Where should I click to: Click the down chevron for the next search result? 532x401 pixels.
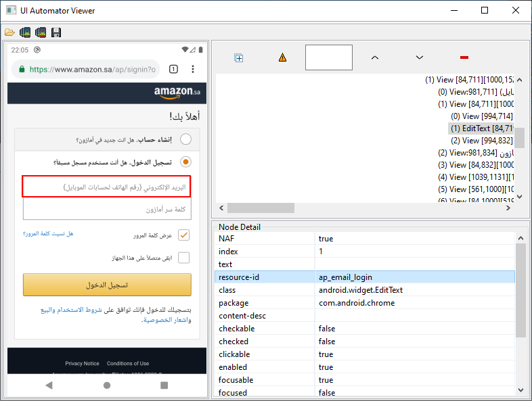click(x=420, y=57)
